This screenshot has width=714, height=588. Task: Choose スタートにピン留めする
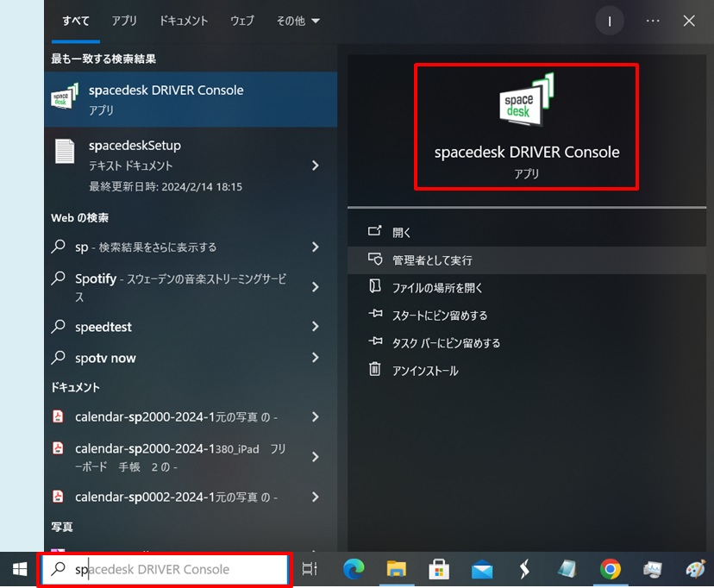click(x=527, y=316)
